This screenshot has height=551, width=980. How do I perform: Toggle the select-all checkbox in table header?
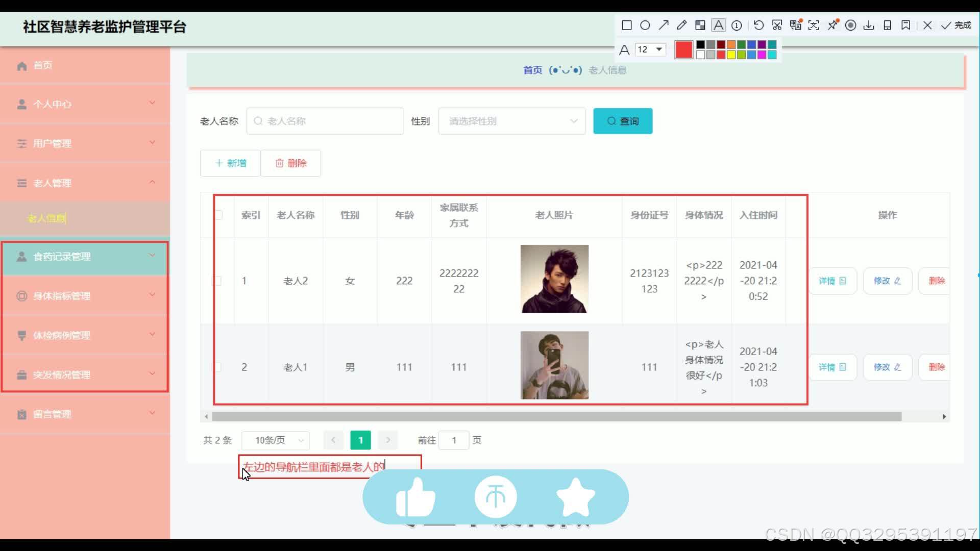(218, 215)
